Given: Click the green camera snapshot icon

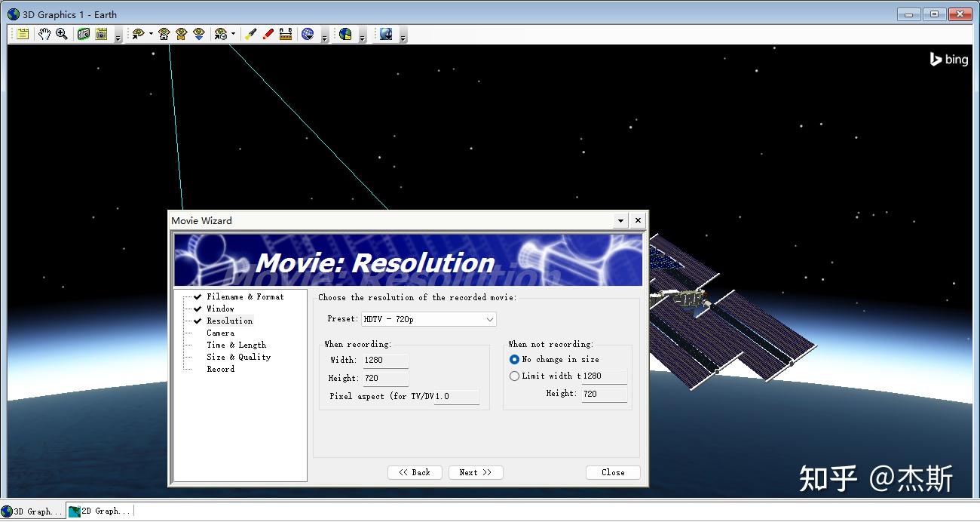Looking at the screenshot, I should pos(84,34).
